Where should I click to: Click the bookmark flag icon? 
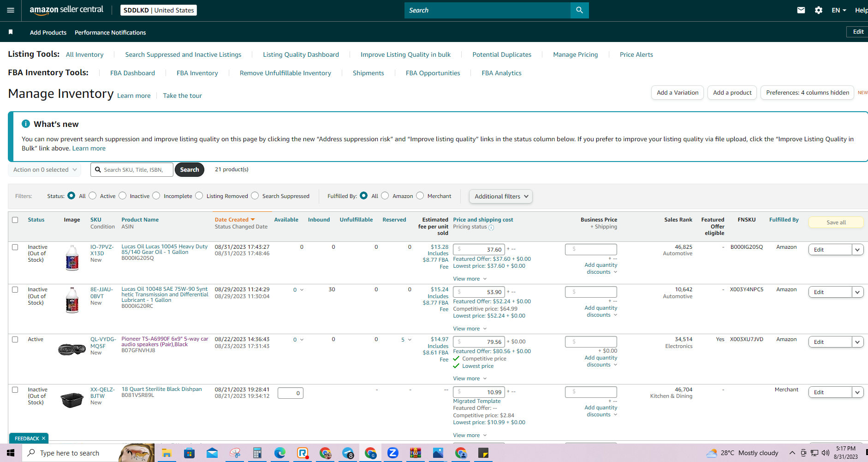pyautogui.click(x=11, y=32)
